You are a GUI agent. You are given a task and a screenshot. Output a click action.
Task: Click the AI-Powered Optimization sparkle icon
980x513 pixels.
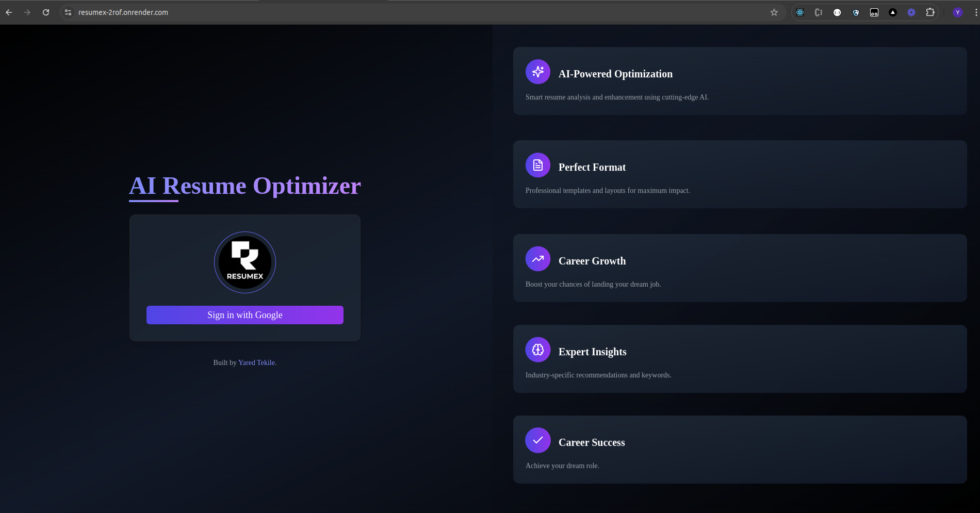click(x=538, y=72)
